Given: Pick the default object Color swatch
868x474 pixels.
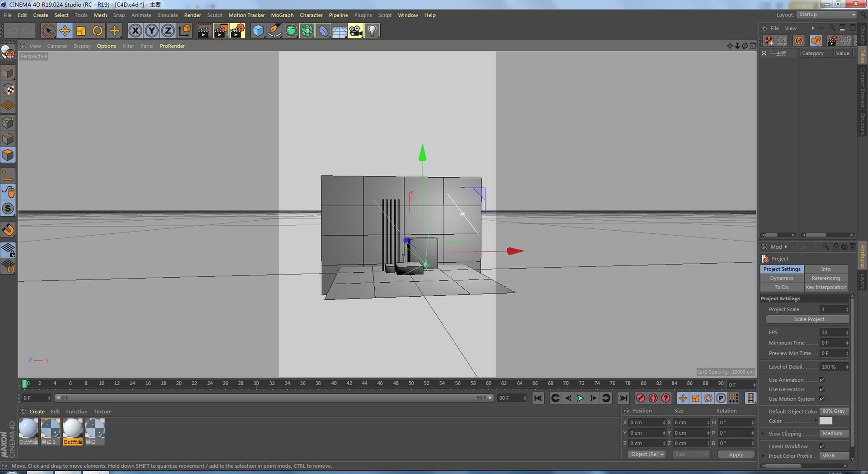Looking at the screenshot, I should [x=826, y=421].
